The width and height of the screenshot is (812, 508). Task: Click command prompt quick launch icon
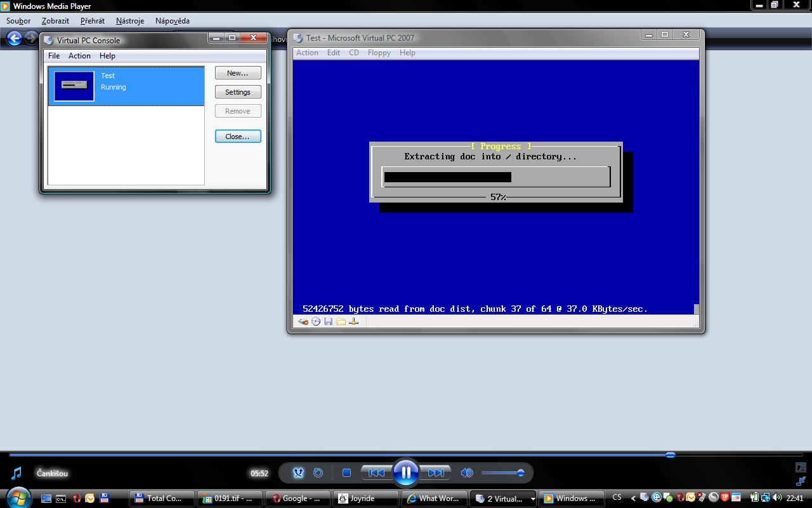point(61,498)
